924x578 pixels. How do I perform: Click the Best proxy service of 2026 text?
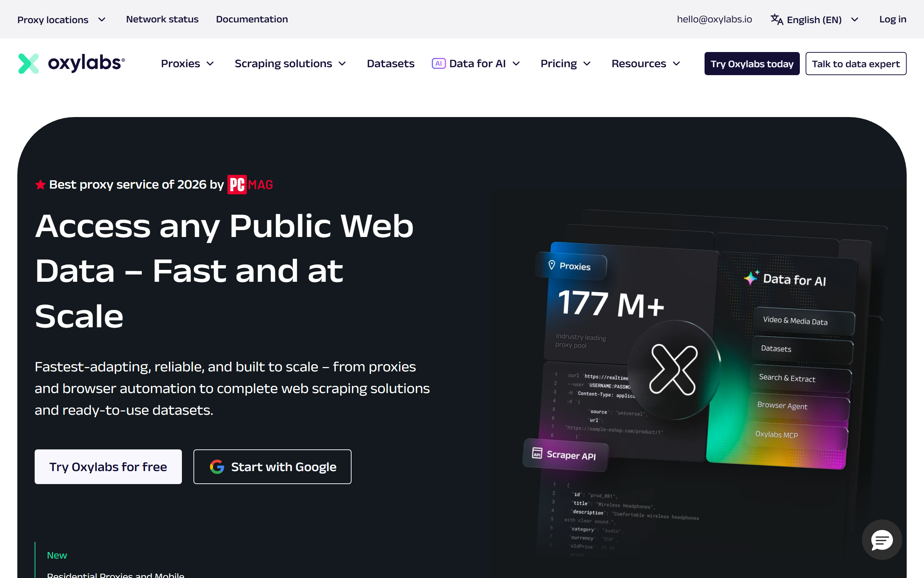click(136, 185)
